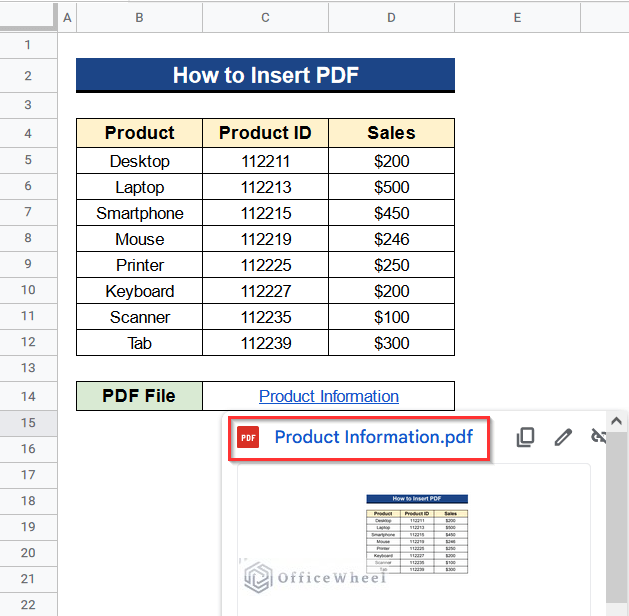Select the '112225' Product ID cell
The width and height of the screenshot is (629, 616).
click(x=266, y=265)
